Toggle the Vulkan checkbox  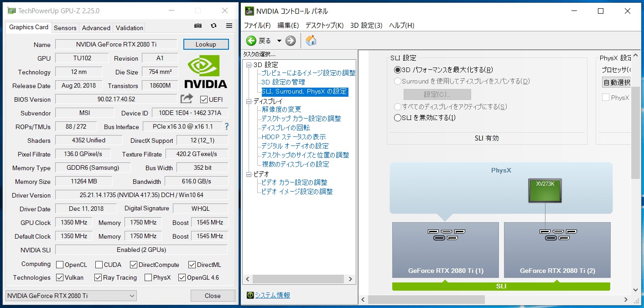60,277
